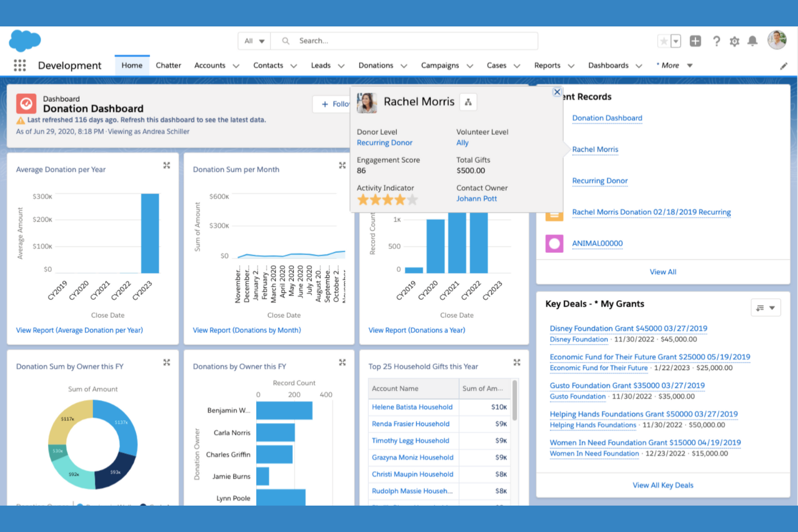Open the global quick-create plus icon

click(695, 40)
